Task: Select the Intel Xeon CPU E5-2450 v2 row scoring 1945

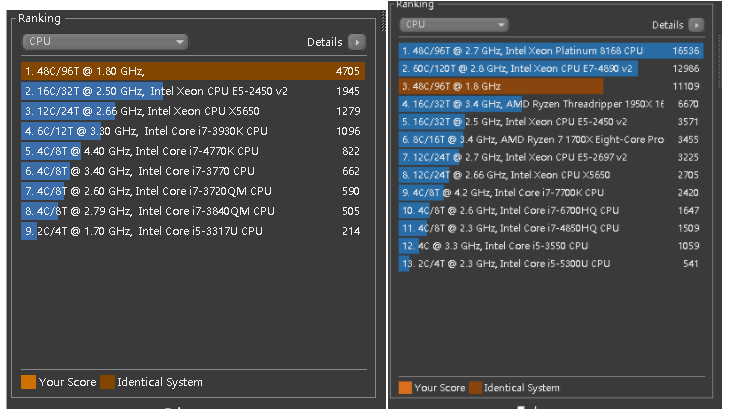Action: click(x=193, y=91)
